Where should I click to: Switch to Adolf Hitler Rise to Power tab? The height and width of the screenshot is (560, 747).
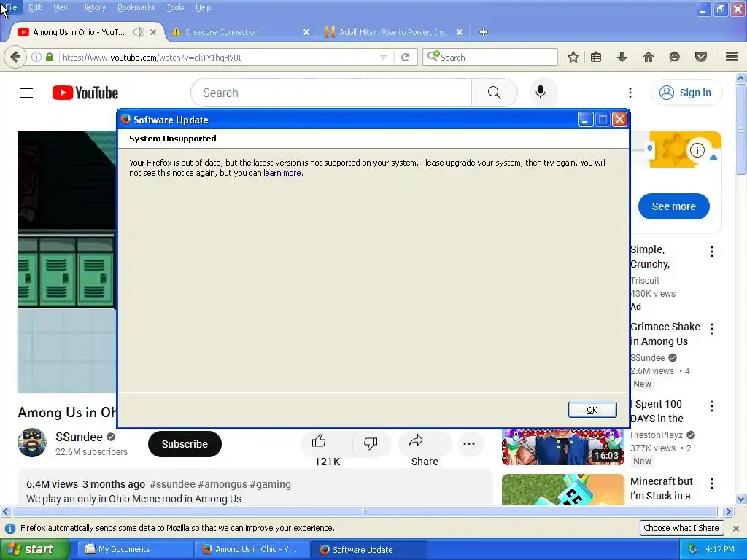(393, 32)
